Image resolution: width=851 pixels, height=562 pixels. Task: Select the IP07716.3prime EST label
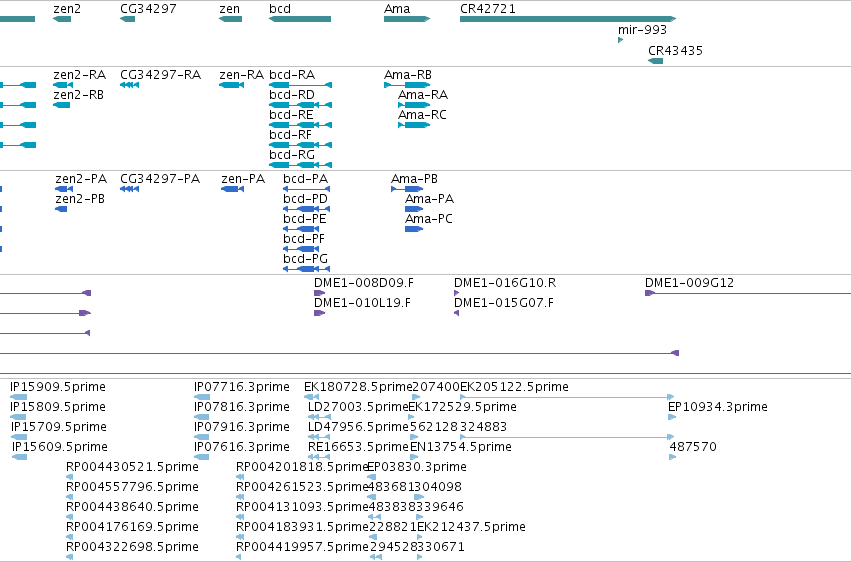click(242, 387)
